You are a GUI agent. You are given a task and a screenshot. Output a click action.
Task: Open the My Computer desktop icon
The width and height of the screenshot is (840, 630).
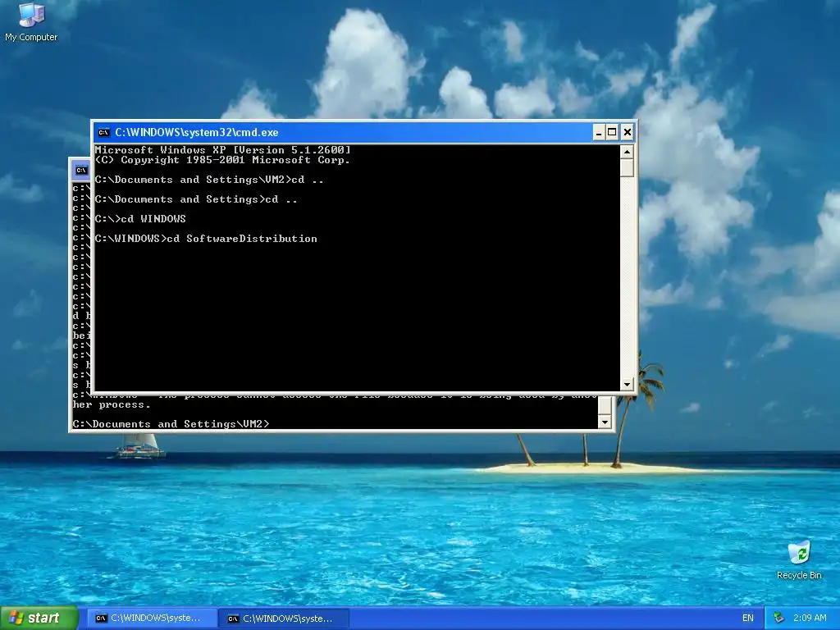[x=31, y=22]
